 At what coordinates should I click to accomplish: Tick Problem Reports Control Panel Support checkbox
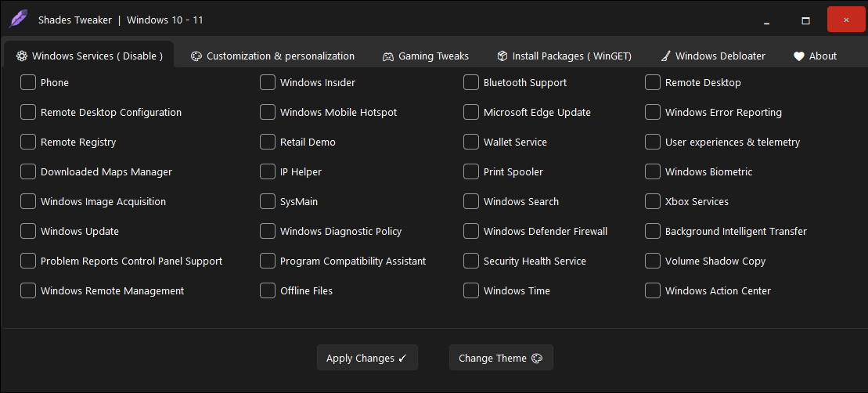click(28, 261)
